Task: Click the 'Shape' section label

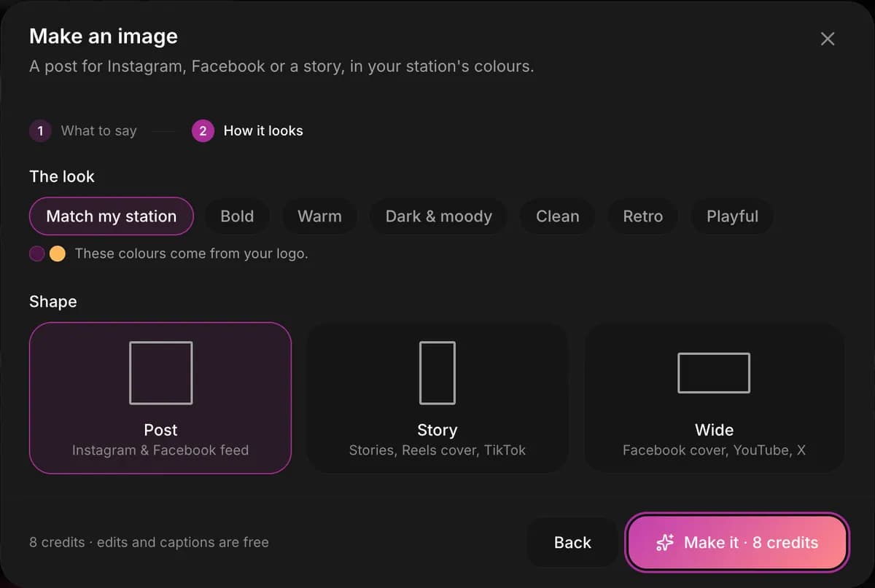Action: pos(52,302)
